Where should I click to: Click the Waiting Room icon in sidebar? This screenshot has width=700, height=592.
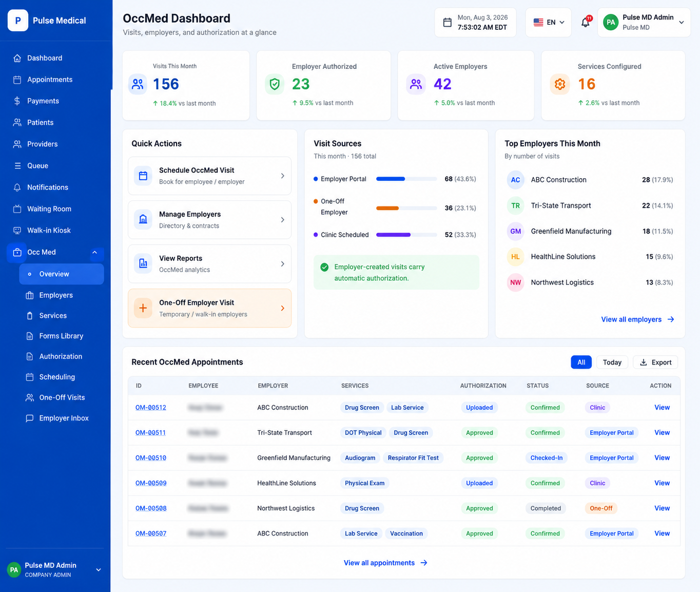pos(17,209)
